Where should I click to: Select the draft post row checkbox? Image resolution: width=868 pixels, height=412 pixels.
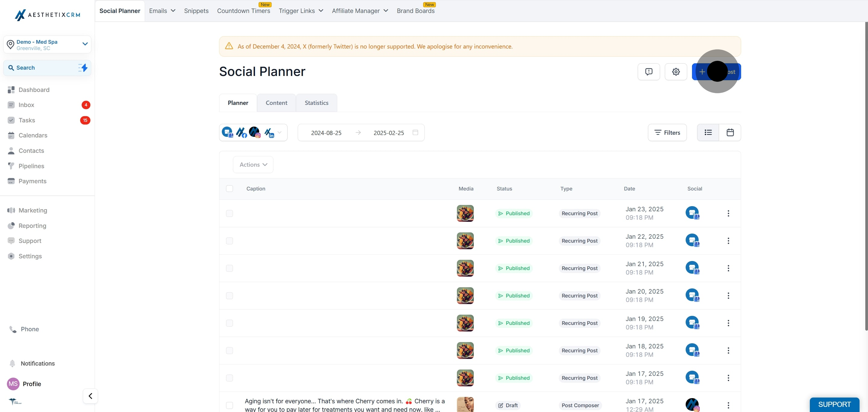coord(229,405)
